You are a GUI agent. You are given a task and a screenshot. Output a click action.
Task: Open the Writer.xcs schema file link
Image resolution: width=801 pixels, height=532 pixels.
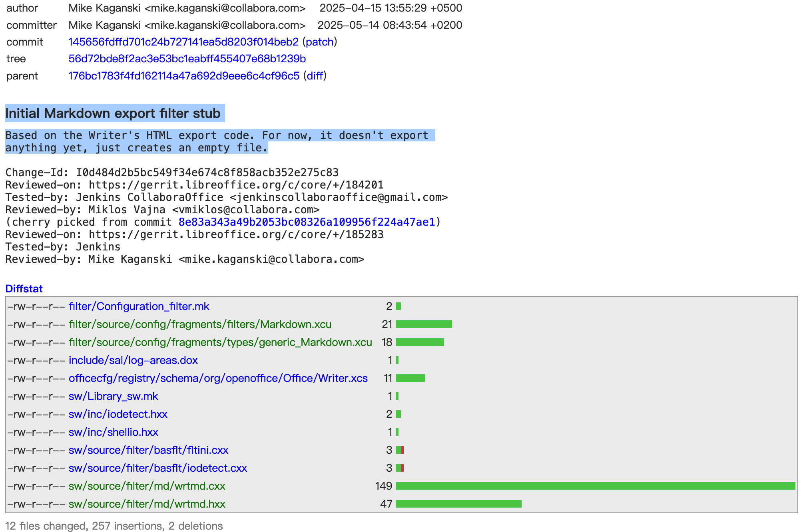[x=218, y=378]
